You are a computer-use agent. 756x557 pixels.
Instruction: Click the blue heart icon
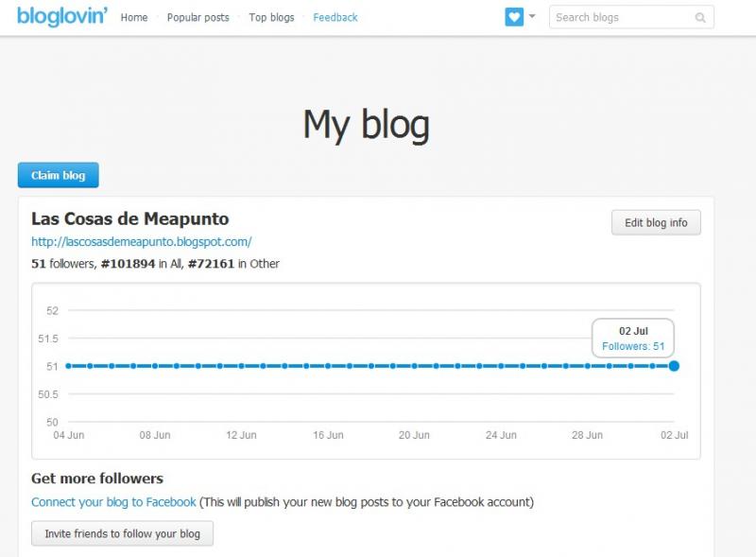point(514,17)
